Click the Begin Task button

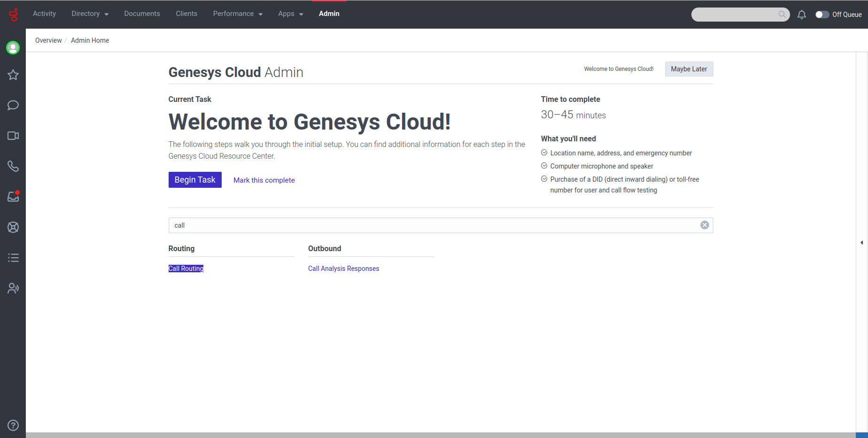195,180
